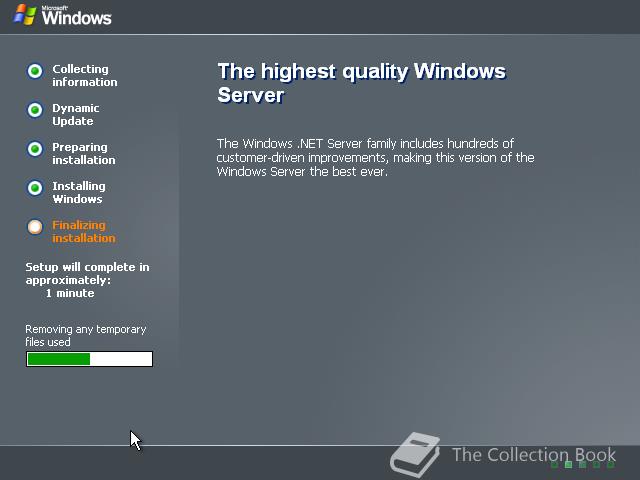The height and width of the screenshot is (480, 640).
Task: Click the Installing Windows step indicator
Action: click(35, 188)
